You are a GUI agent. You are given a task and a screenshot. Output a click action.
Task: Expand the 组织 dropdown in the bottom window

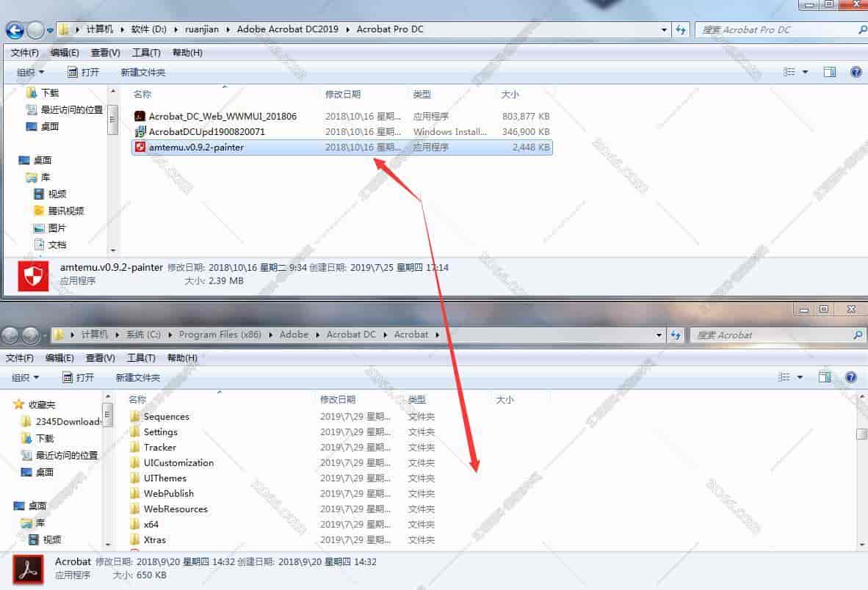[x=25, y=378]
